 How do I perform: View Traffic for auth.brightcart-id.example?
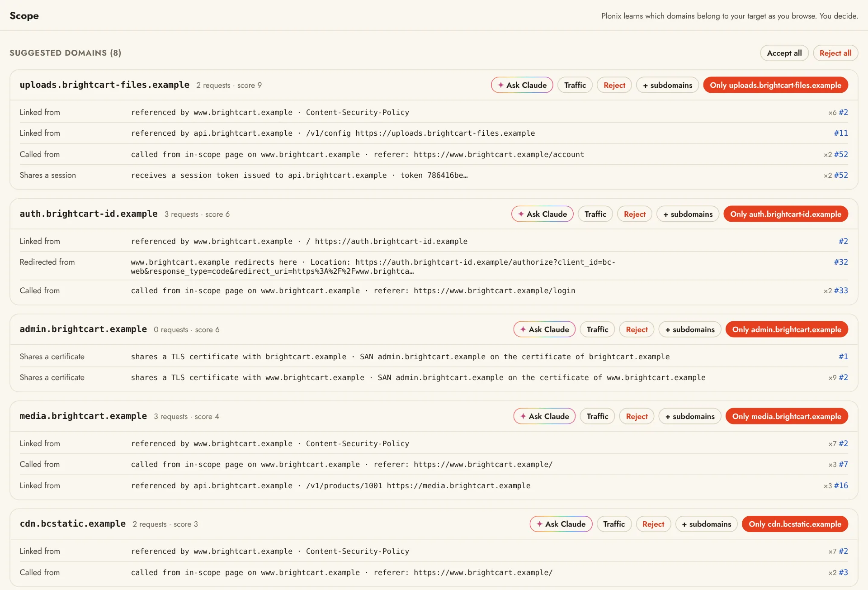[x=595, y=214]
